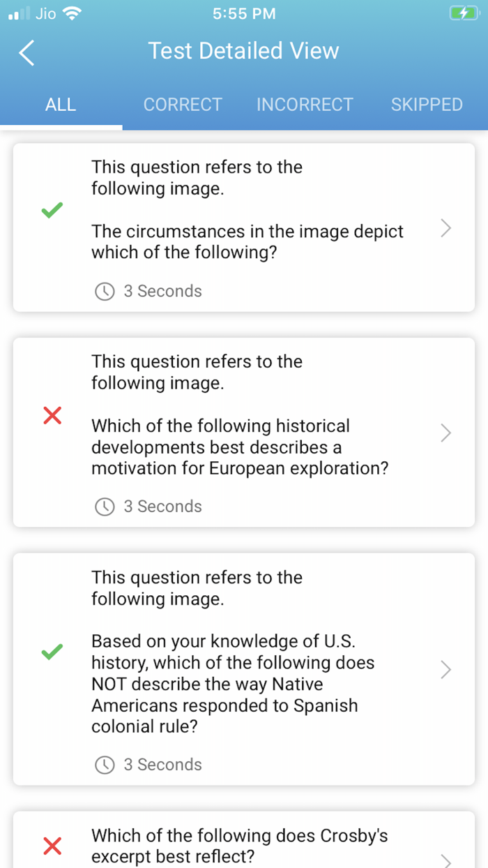This screenshot has height=868, width=488.
Task: Tap red X beside Crosby's excerpt question
Action: tap(52, 846)
